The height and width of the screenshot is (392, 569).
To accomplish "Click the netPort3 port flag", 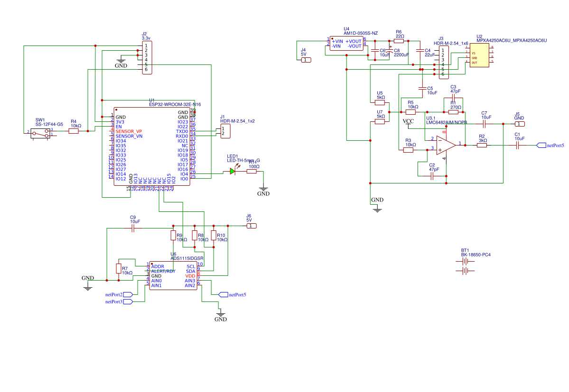I will [128, 301].
